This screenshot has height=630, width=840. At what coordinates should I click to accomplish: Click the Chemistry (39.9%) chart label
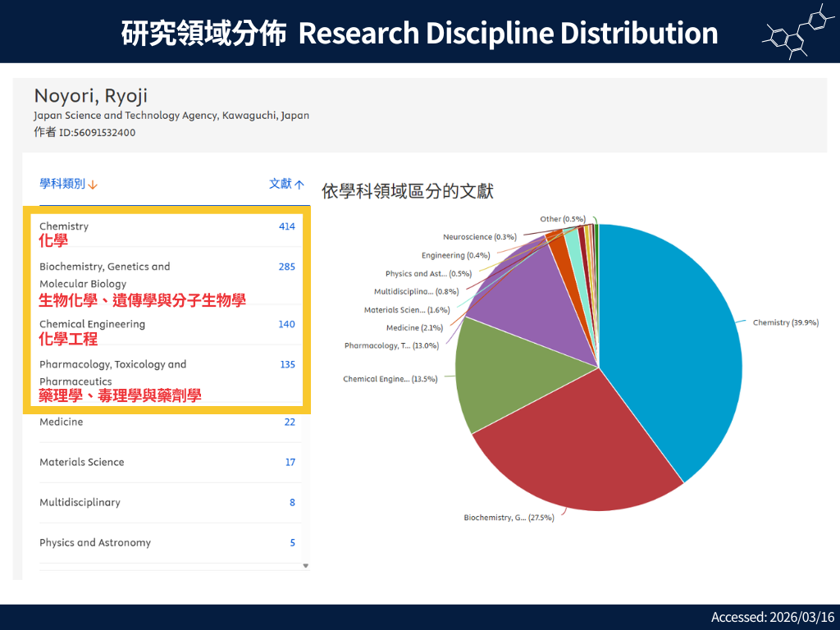tap(785, 322)
